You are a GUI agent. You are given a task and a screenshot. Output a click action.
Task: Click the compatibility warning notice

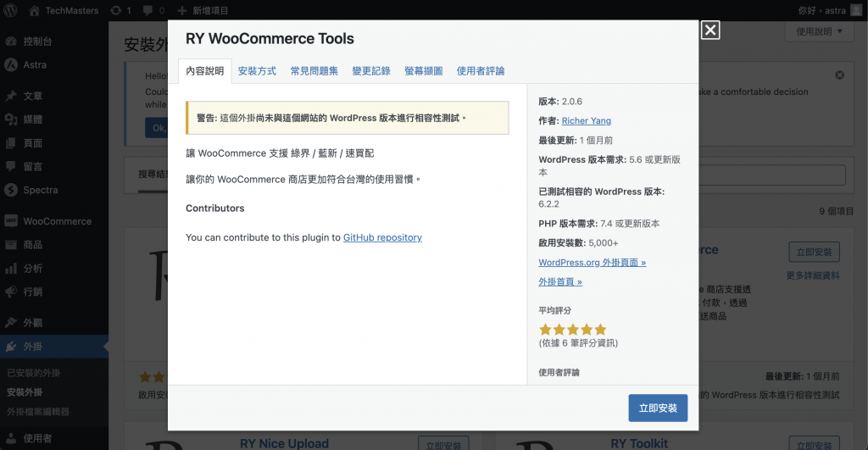pos(347,118)
